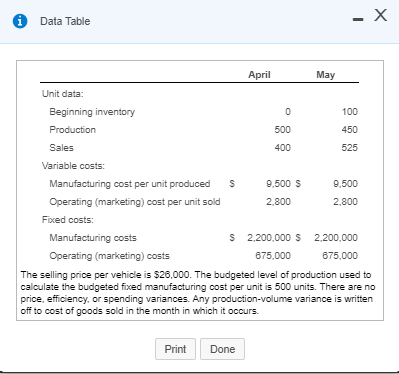Click the April column header
Viewport: 399px width, 374px height.
[x=259, y=74]
